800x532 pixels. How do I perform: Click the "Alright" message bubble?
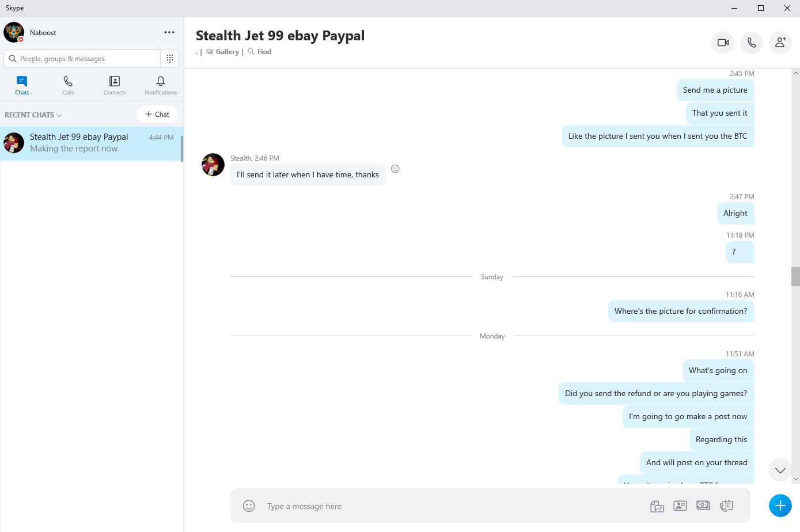click(735, 213)
